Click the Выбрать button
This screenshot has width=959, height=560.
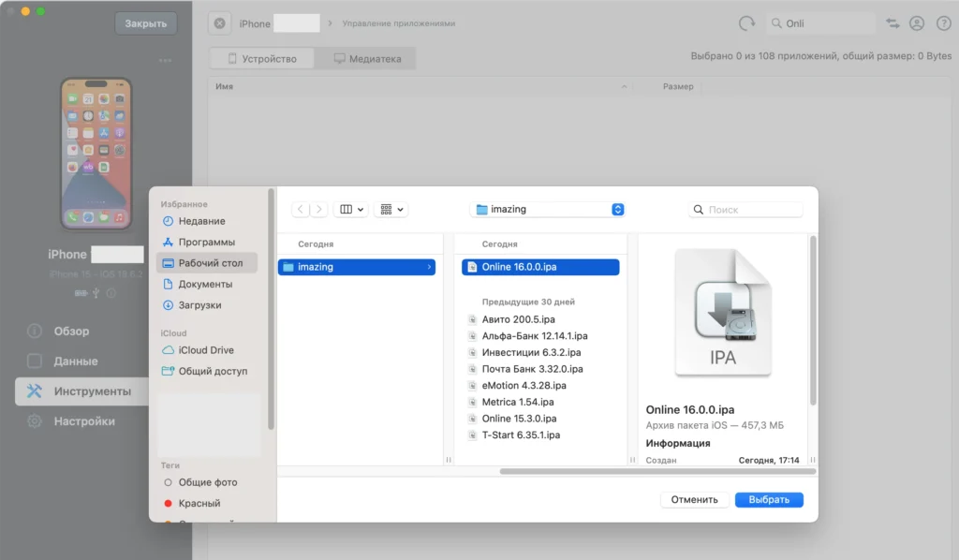tap(769, 499)
